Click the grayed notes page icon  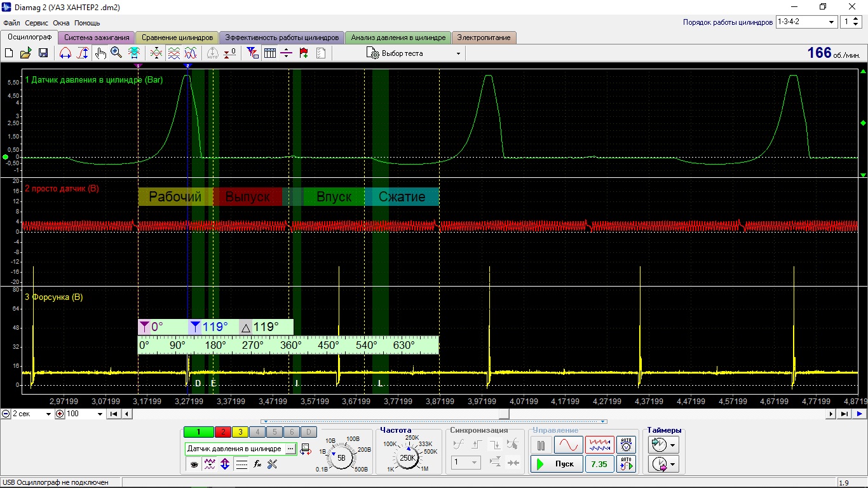click(321, 53)
